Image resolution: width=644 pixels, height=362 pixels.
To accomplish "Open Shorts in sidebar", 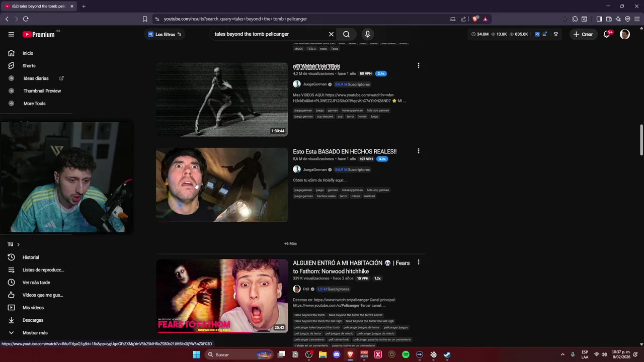I will 29,66.
